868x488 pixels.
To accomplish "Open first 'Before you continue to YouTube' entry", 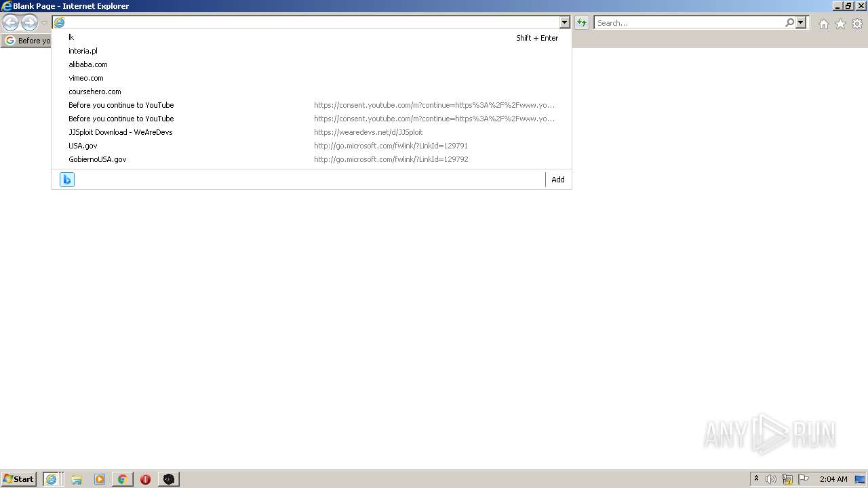I will [x=311, y=105].
